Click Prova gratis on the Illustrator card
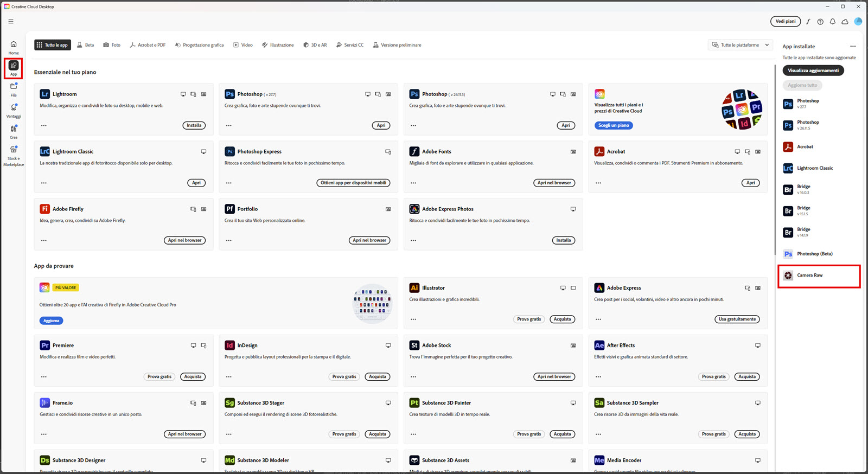The image size is (868, 474). coord(529,319)
